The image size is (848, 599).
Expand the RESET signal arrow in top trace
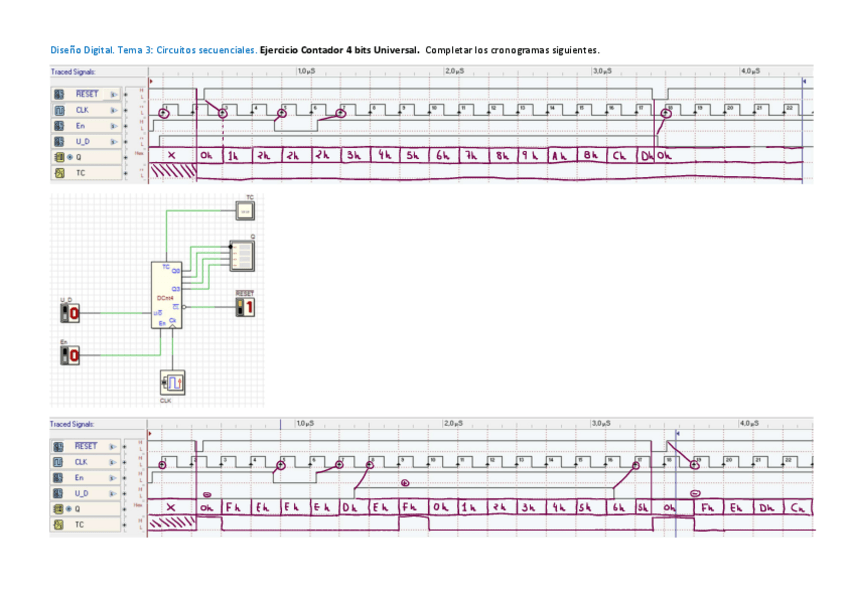115,94
